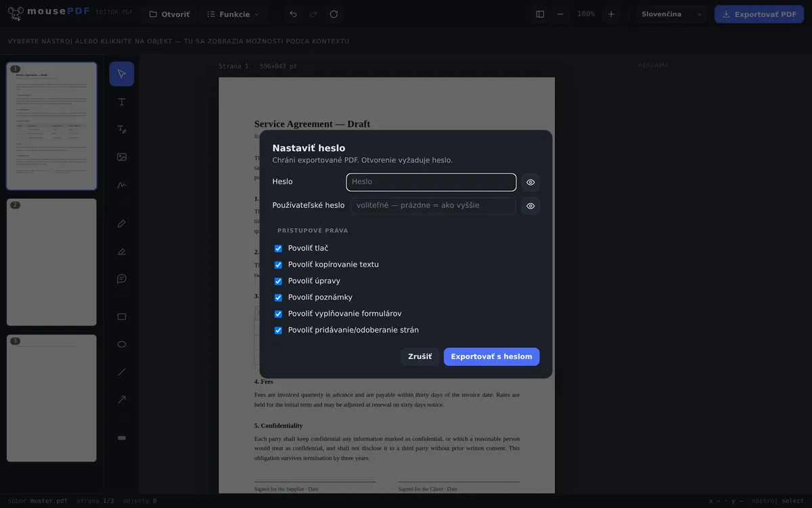Viewport: 812px width, 508px height.
Task: Focus the Používateľské heslo input field
Action: 433,205
